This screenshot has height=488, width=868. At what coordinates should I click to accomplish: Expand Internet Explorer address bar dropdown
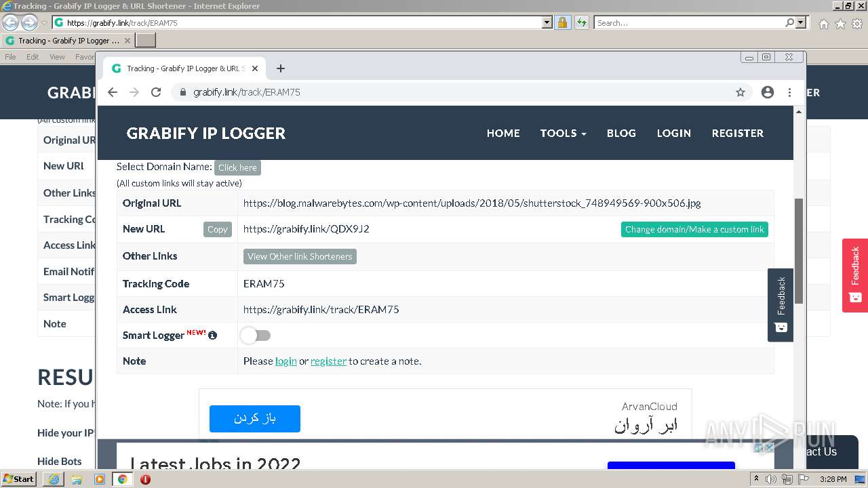pyautogui.click(x=547, y=22)
